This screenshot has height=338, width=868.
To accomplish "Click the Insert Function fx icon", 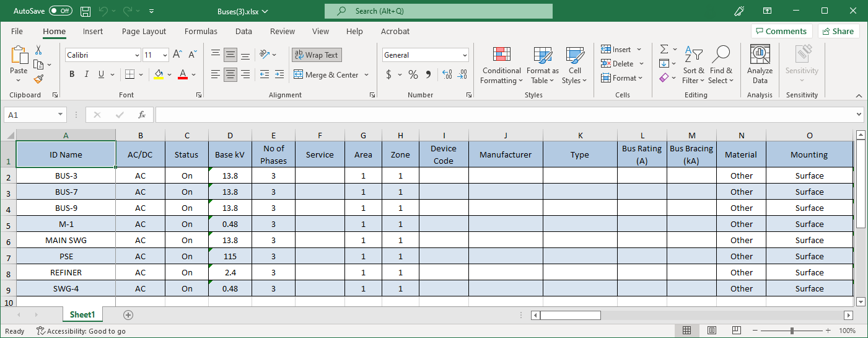I will (x=142, y=115).
